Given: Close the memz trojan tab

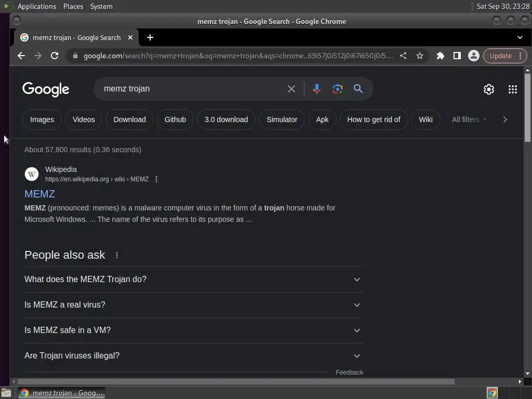Looking at the screenshot, I should [130, 37].
